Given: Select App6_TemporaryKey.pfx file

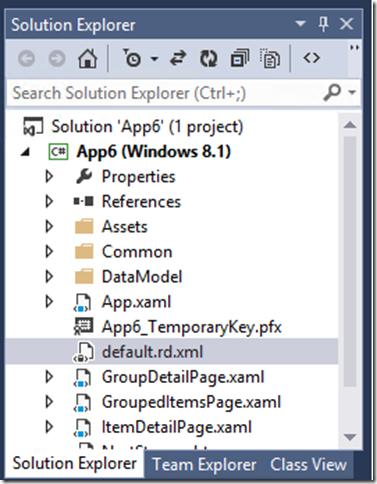Looking at the screenshot, I should 192,327.
